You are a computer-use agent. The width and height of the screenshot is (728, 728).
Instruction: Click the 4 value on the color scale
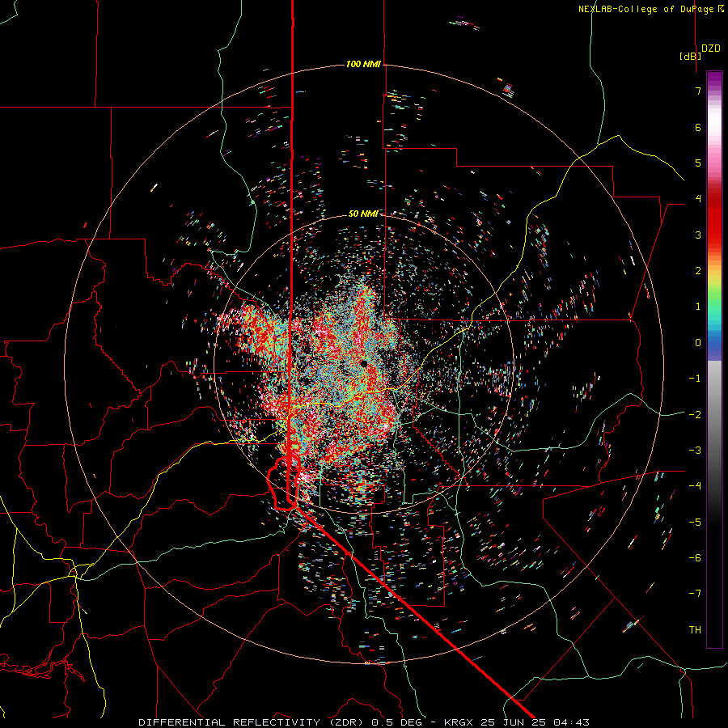(698, 199)
